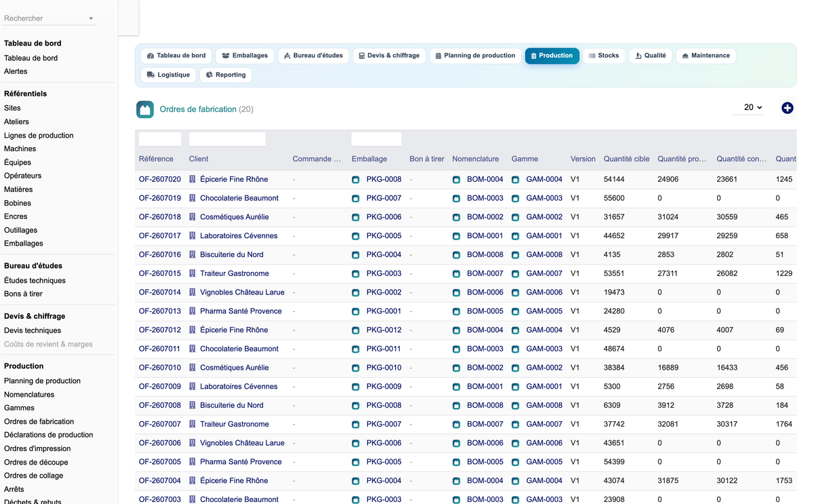
Task: Sort by Référence column header
Action: [x=156, y=159]
